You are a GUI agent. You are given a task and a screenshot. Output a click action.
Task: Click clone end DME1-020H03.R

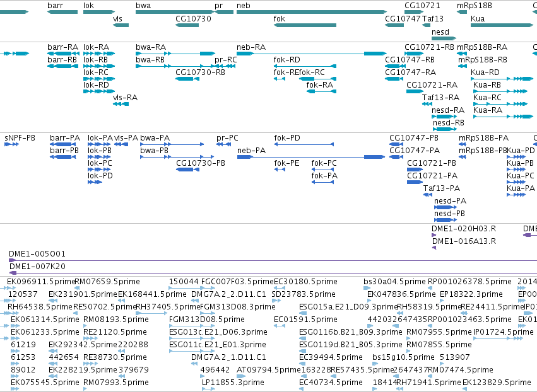[x=464, y=229]
